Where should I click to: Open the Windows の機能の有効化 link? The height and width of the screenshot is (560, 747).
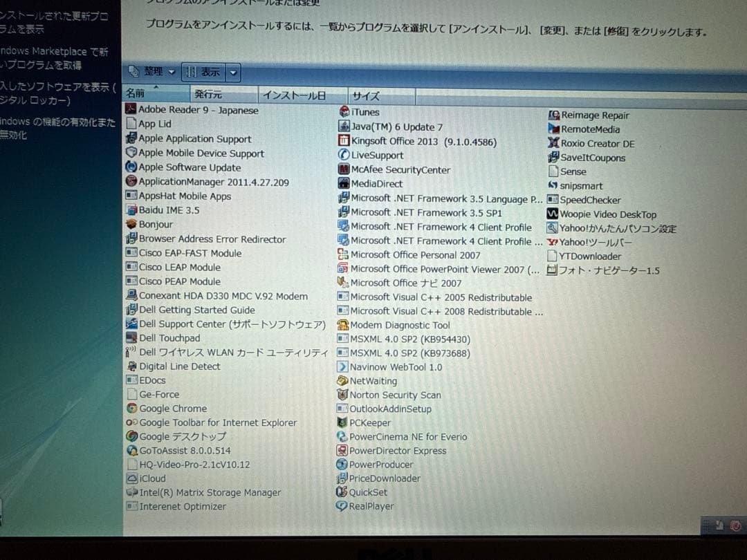click(57, 129)
